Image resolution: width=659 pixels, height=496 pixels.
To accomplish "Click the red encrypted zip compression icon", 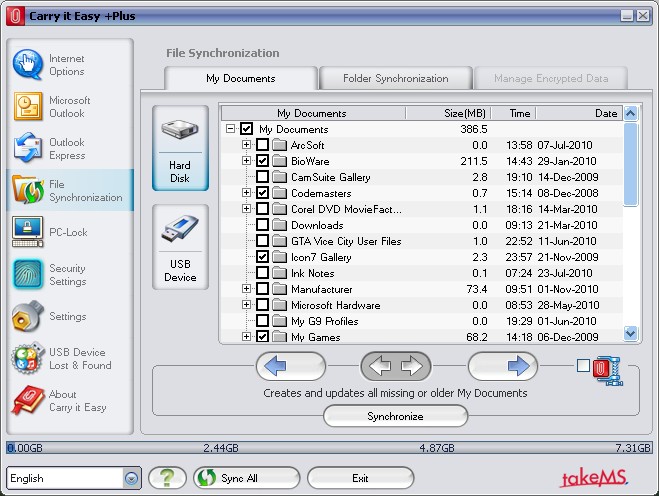I will 608,371.
